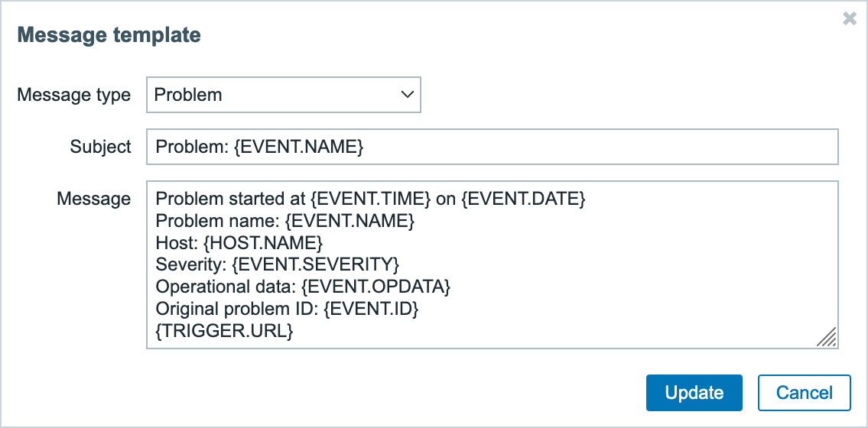This screenshot has width=868, height=428.
Task: Grab the message textarea resize handle
Action: click(827, 337)
